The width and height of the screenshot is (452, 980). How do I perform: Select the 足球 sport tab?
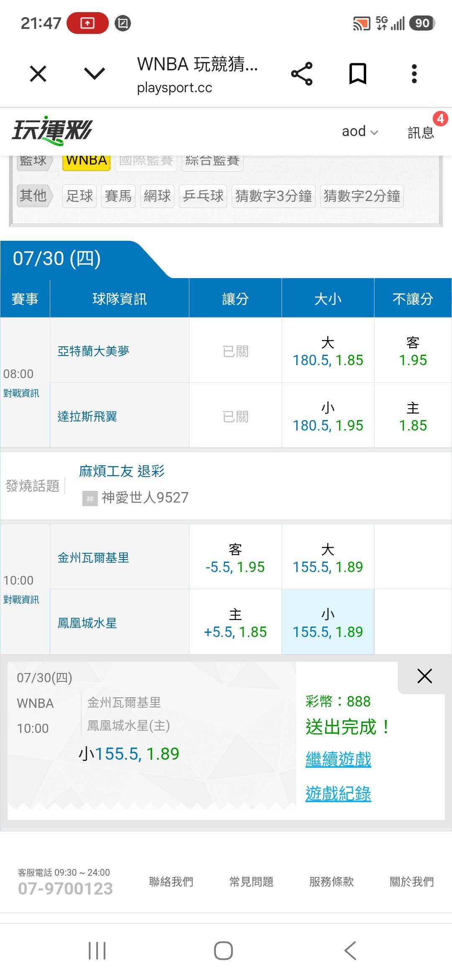tap(80, 196)
